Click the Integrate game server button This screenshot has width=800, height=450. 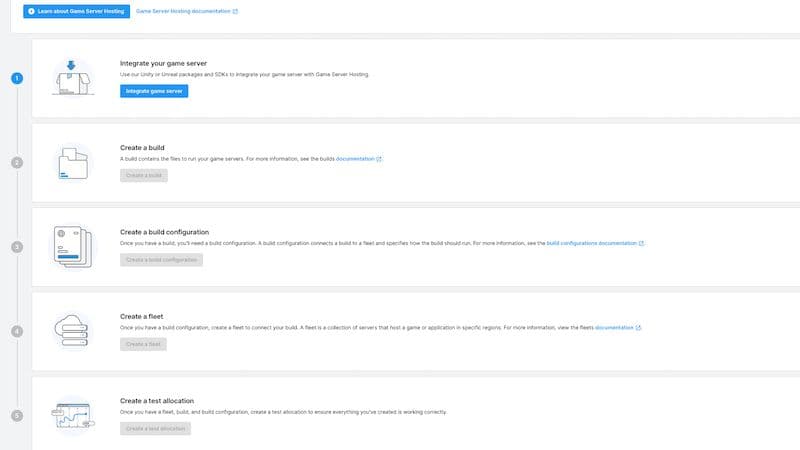pyautogui.click(x=154, y=91)
